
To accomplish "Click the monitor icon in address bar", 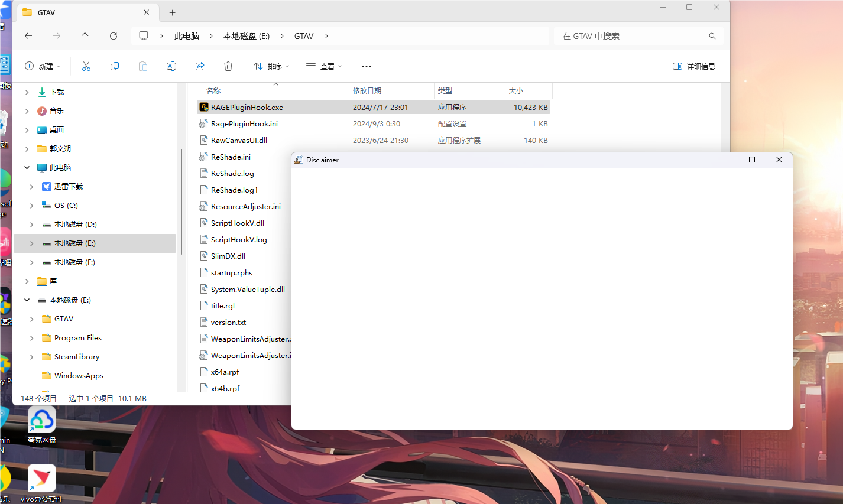I will (x=144, y=36).
